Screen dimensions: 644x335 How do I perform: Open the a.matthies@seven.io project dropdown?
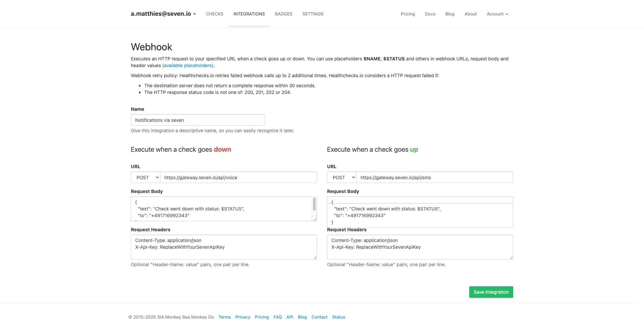(x=163, y=14)
